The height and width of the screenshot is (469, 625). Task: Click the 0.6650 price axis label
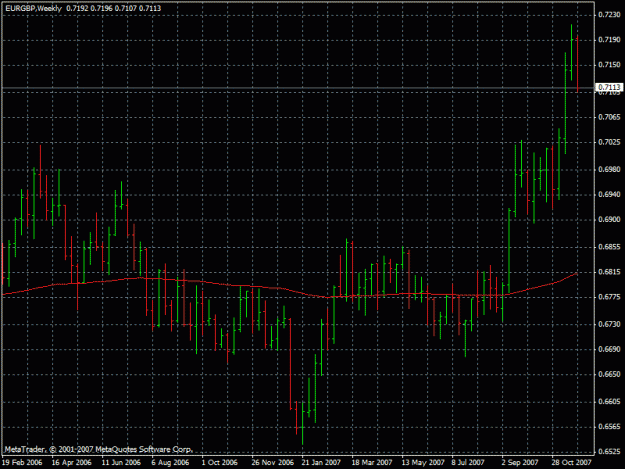(609, 375)
